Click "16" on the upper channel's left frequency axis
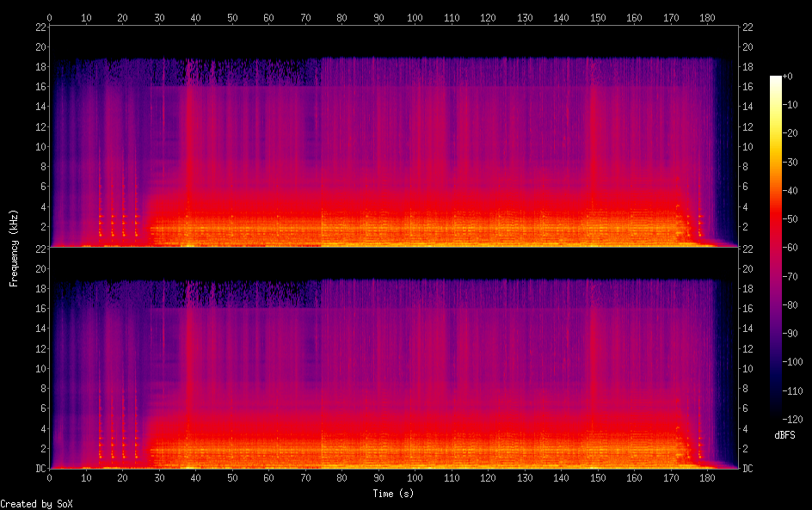 pyautogui.click(x=40, y=87)
